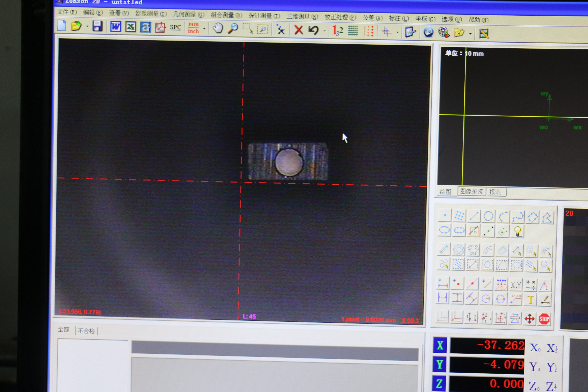Switch to the 报表 tab
The height and width of the screenshot is (392, 588).
pyautogui.click(x=495, y=192)
